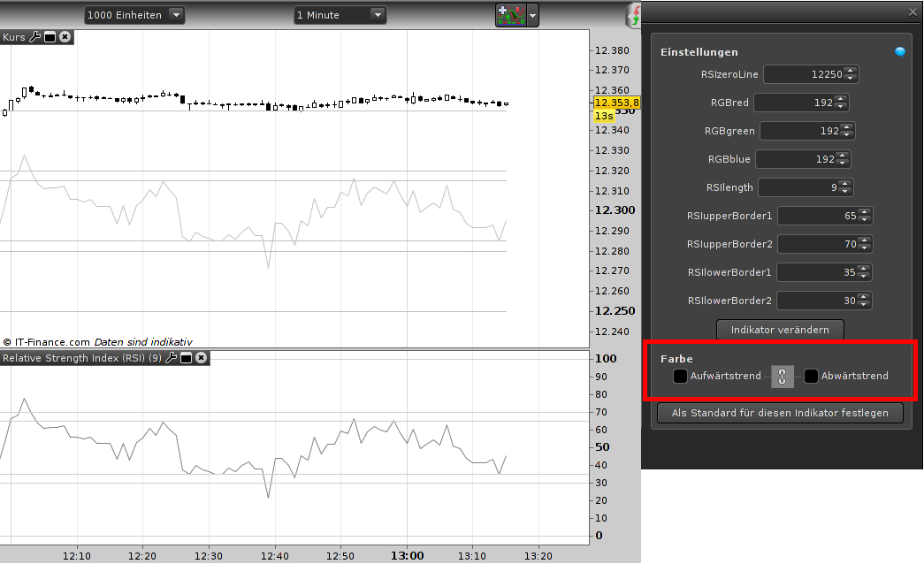Expand the indicator icon dropdown arrow
Viewport: 924px width, 564px height.
point(532,16)
